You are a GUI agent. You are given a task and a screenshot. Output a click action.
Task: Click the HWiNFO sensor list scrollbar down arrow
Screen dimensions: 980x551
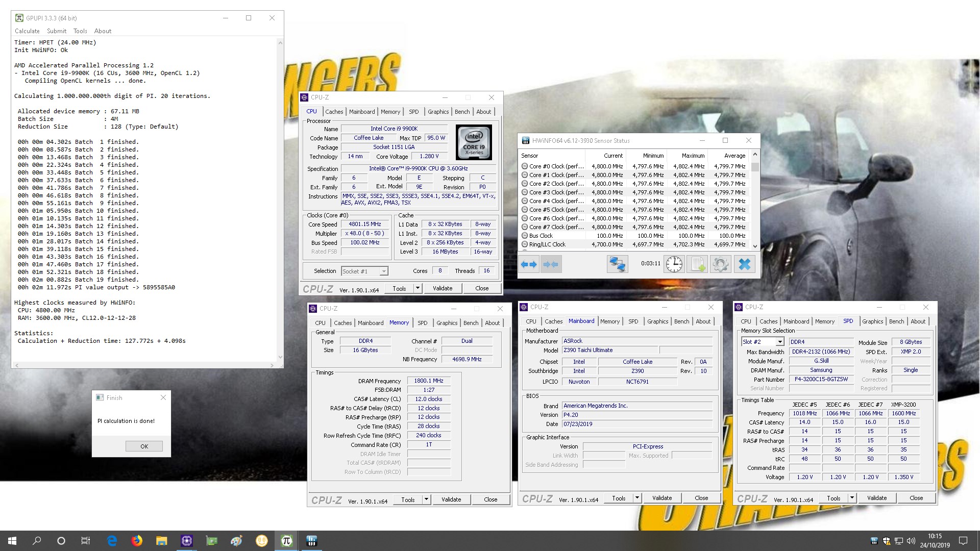click(x=755, y=246)
